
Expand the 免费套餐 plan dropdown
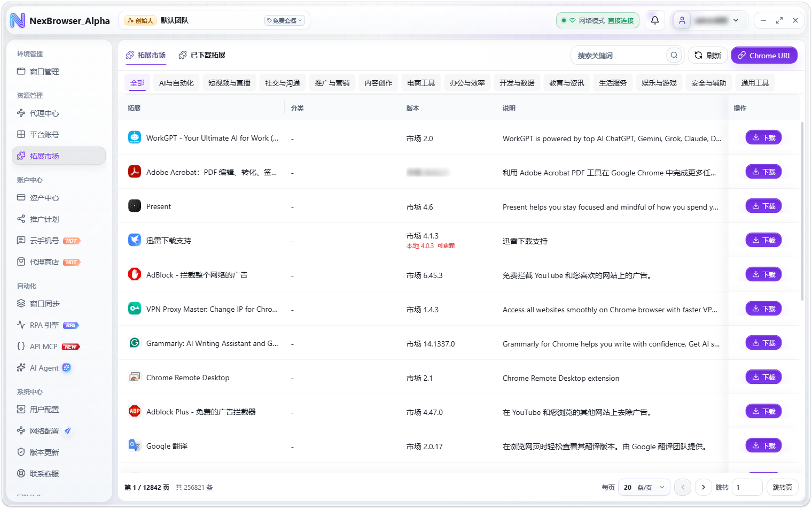point(285,20)
